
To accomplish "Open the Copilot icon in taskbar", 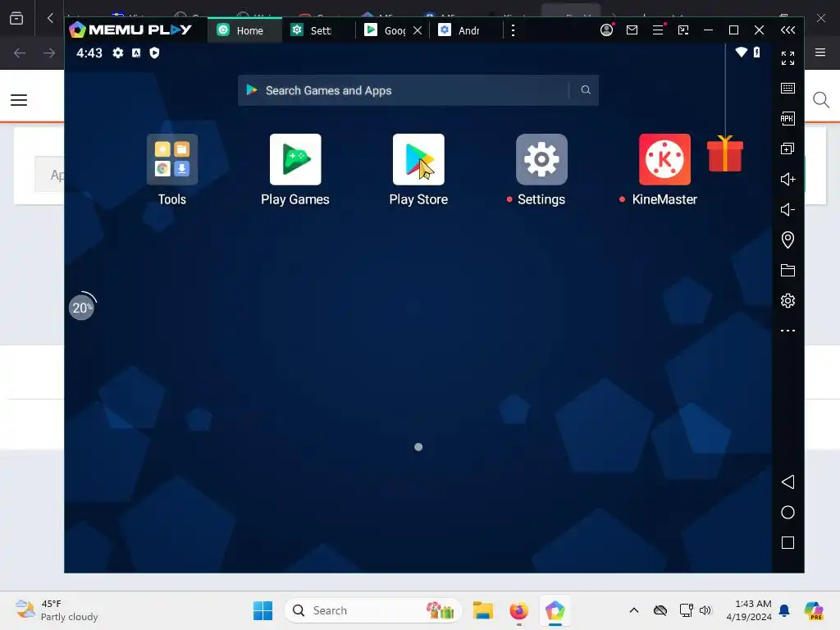I will pyautogui.click(x=814, y=610).
